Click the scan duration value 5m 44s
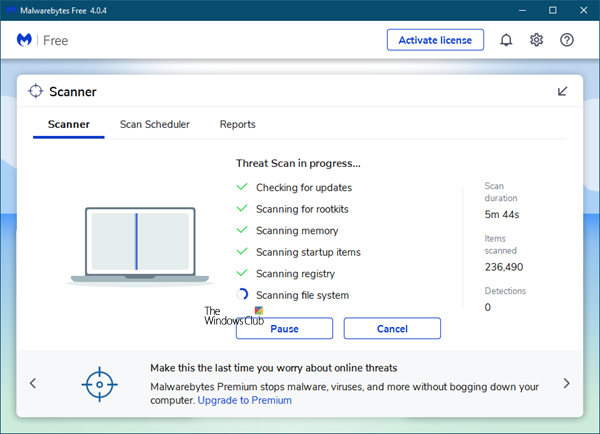 pos(502,214)
